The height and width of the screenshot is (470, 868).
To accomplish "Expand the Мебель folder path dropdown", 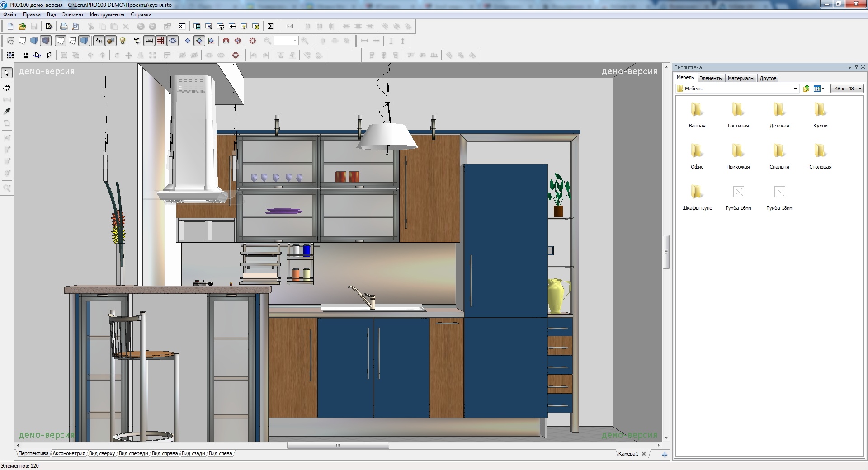I will 796,89.
